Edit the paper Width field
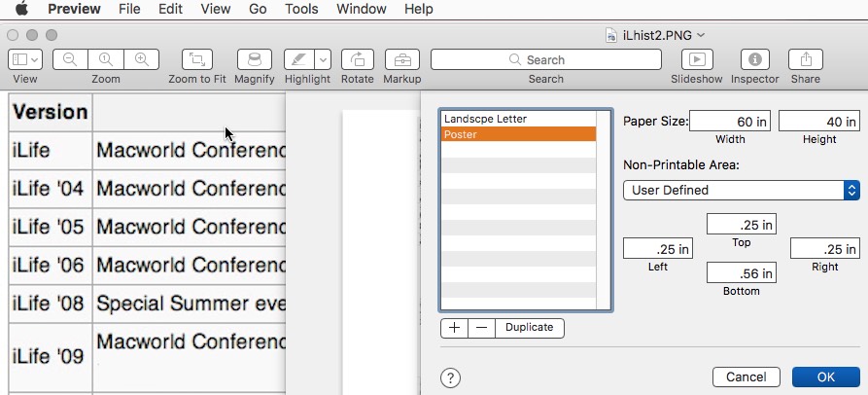The image size is (868, 395). tap(730, 122)
